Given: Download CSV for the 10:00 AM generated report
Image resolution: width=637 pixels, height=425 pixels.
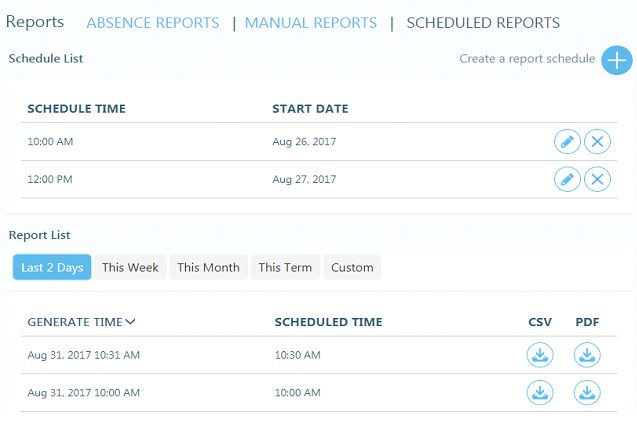Looking at the screenshot, I should 540,392.
